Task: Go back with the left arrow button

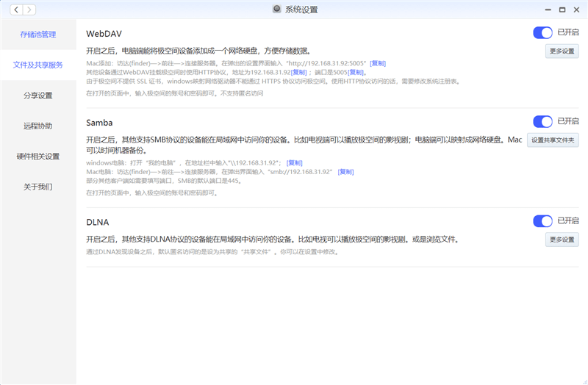Action: coord(16,10)
